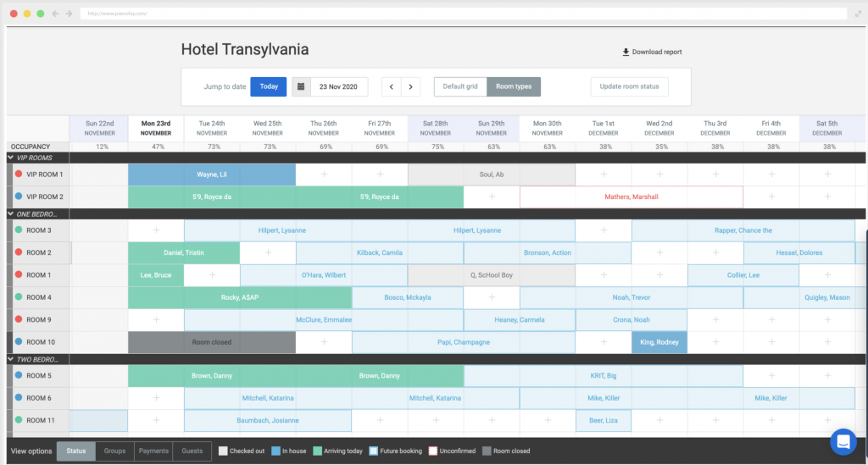Image resolution: width=868 pixels, height=465 pixels.
Task: Select the Status view option tab
Action: pyautogui.click(x=75, y=451)
